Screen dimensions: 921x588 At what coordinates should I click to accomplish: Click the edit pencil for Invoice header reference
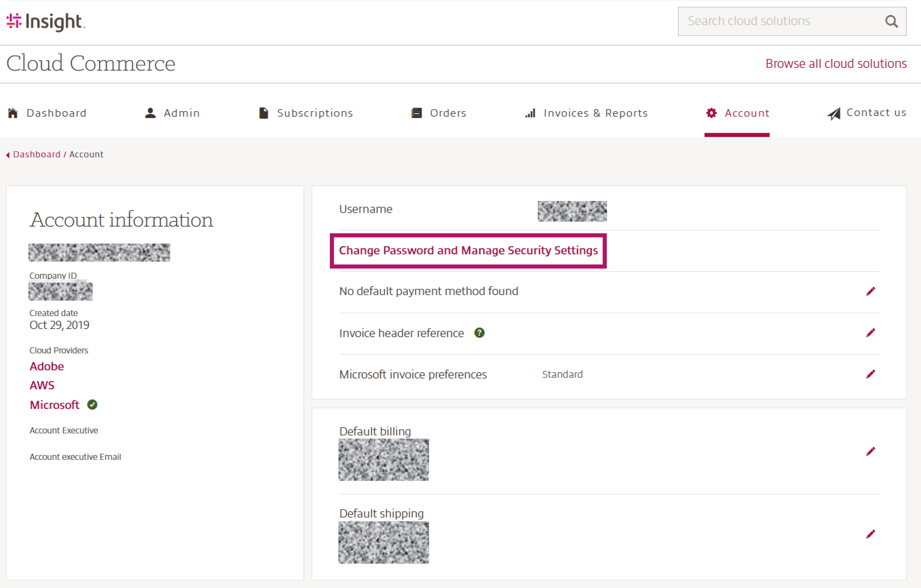[871, 333]
